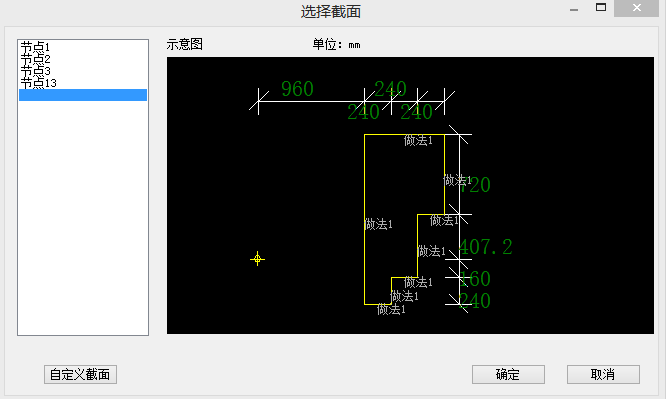
Task: Confirm selection with the 确定 button
Action: (x=508, y=374)
